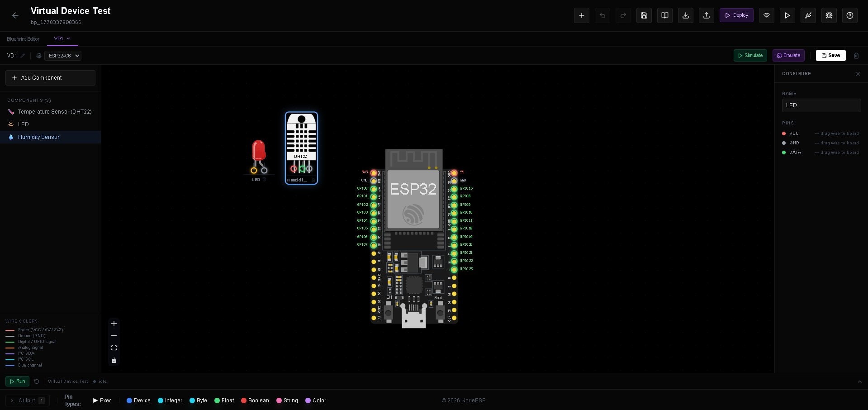Click the DATA pin row in Configure

click(x=821, y=153)
